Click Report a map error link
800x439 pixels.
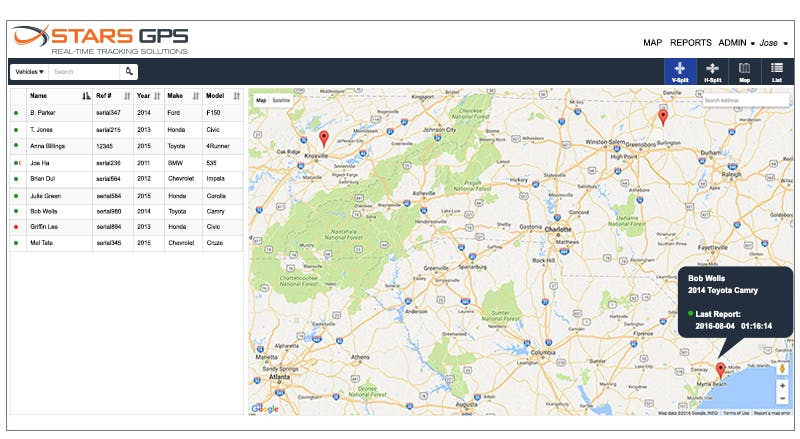point(772,413)
